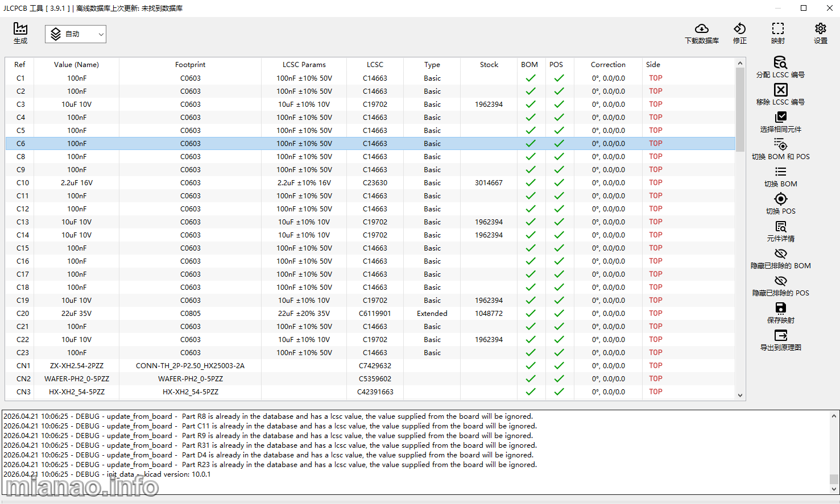
Task: Open the mapping (映射) tool
Action: (x=777, y=29)
